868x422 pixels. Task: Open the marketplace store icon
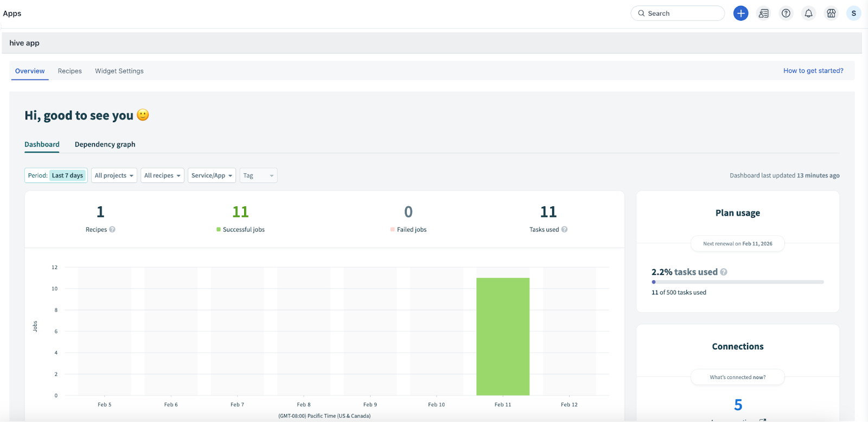click(x=831, y=13)
